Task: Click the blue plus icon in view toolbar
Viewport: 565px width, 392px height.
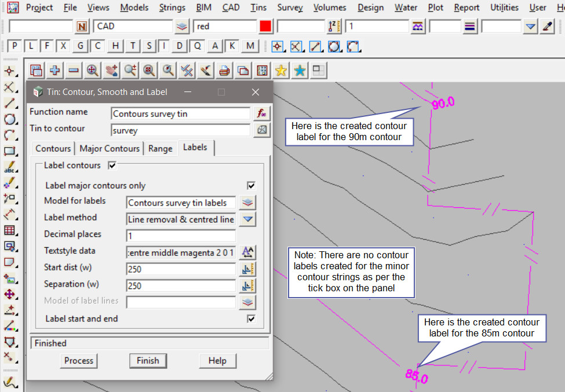Action: 55,70
